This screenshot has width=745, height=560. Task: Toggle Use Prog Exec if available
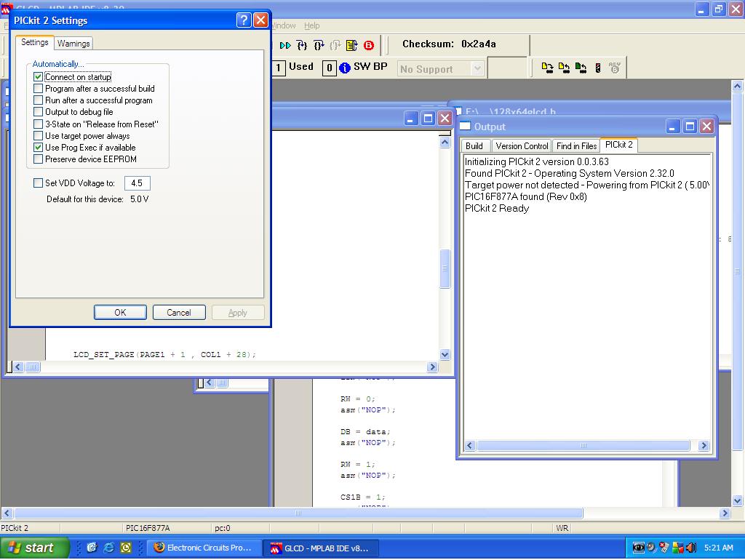[x=39, y=148]
